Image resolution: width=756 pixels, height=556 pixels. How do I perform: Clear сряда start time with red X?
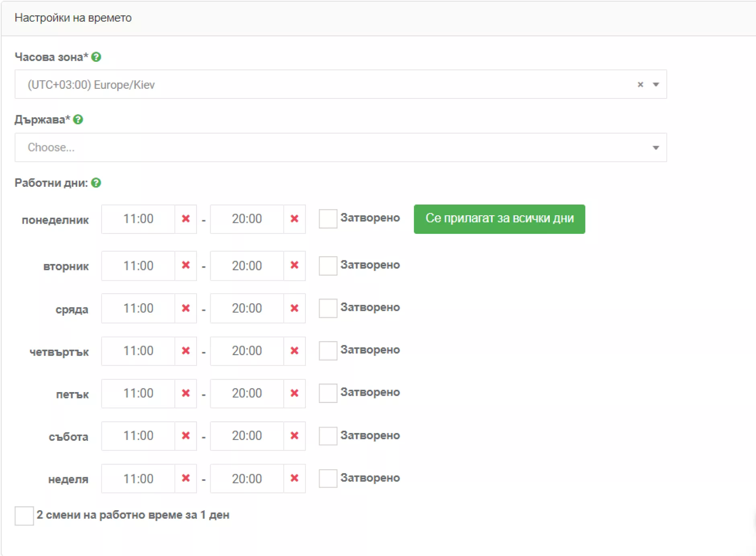(x=186, y=308)
